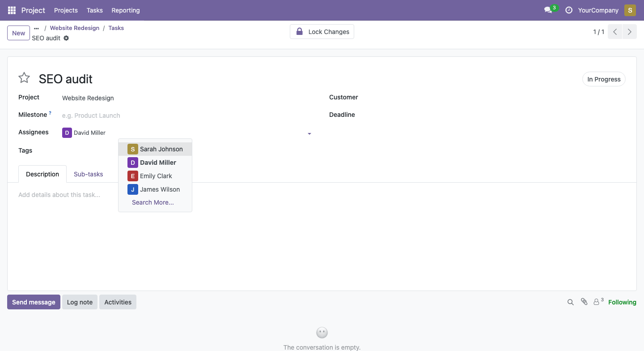
Task: Attach files with paperclip icon
Action: point(584,302)
